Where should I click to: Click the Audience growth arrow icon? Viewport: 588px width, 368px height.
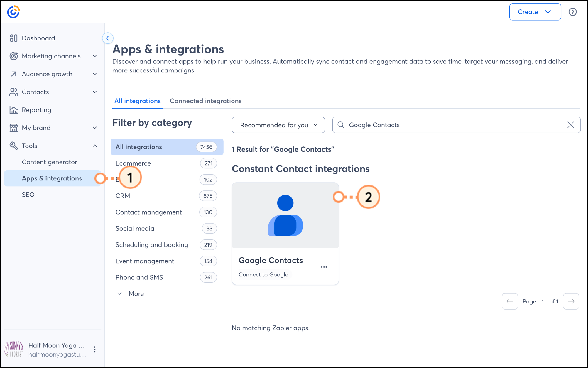pyautogui.click(x=13, y=74)
